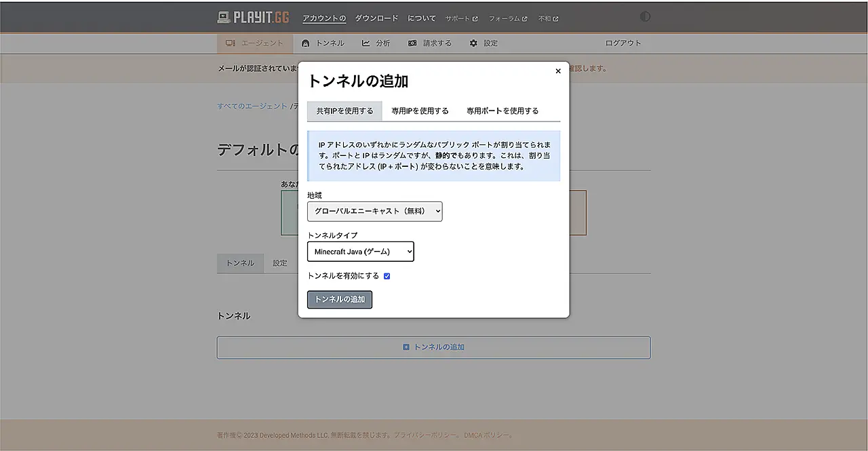Viewport: 868px width, 451px height.
Task: Open the フォーラム external link
Action: click(507, 19)
